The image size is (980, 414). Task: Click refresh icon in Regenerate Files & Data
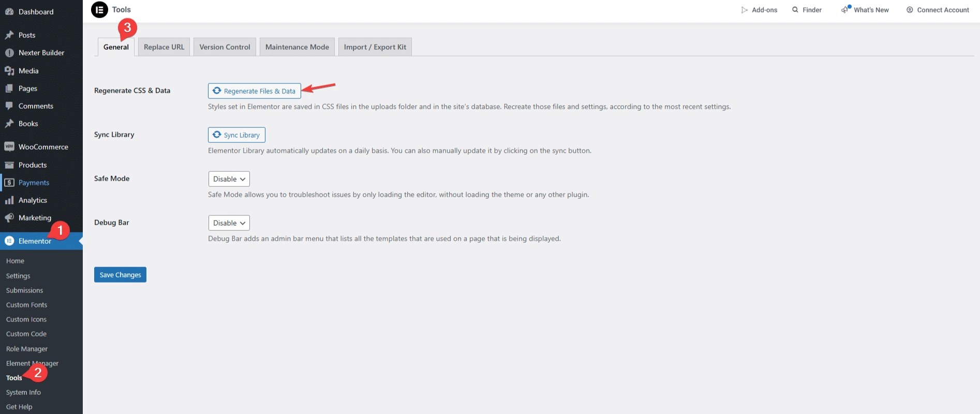(x=217, y=91)
